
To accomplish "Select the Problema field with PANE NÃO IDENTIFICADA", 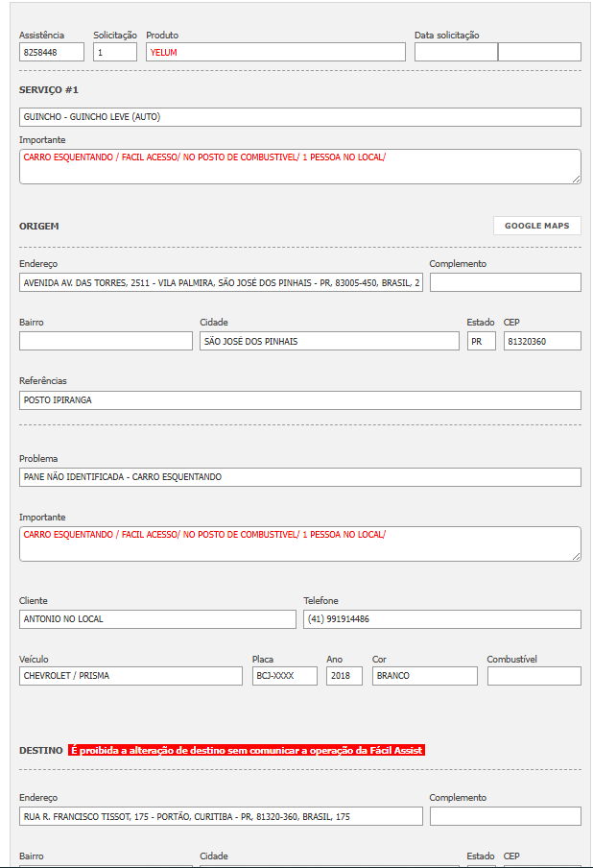I will [x=299, y=477].
